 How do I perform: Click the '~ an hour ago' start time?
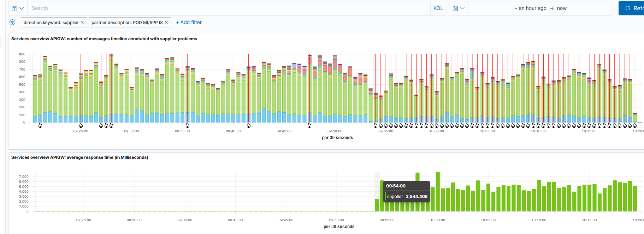click(530, 8)
